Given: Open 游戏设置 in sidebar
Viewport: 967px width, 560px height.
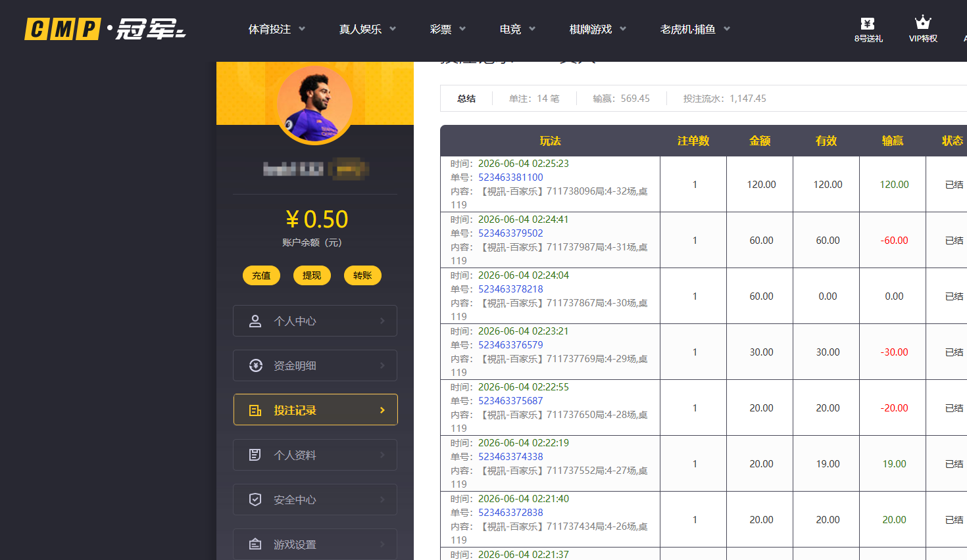Looking at the screenshot, I should pos(315,544).
